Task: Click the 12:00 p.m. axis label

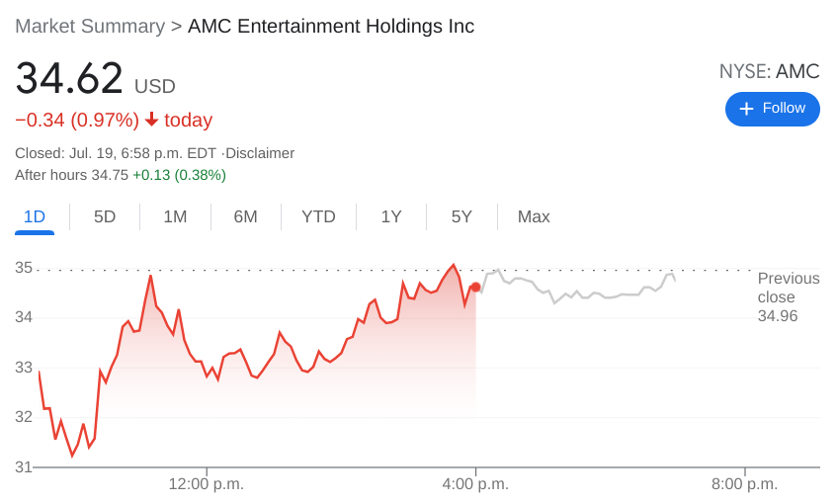Action: (206, 484)
